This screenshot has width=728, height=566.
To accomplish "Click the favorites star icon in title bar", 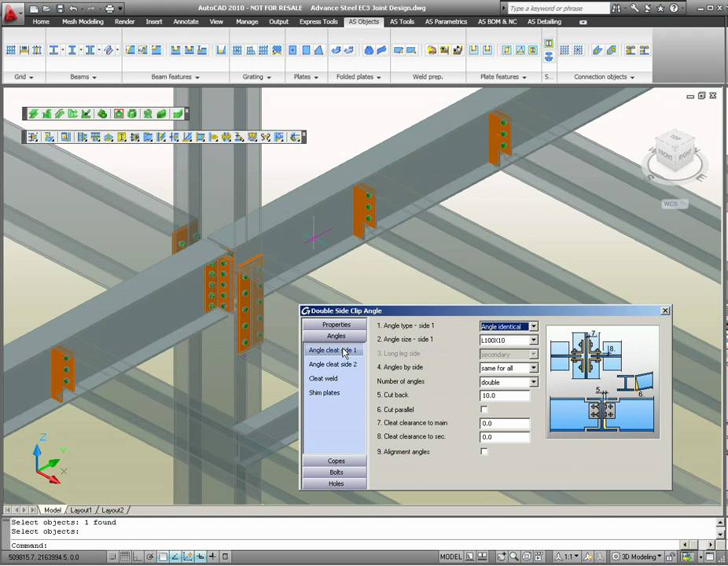I will (660, 9).
